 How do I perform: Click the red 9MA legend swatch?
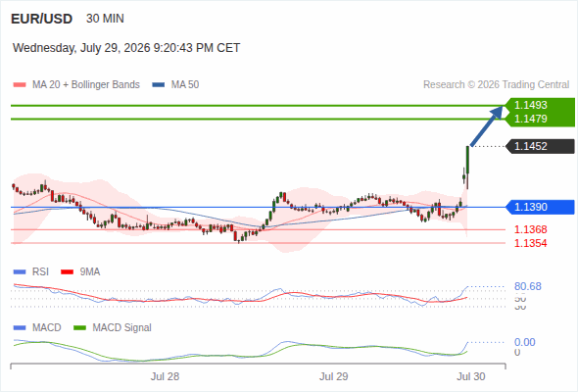coord(67,272)
